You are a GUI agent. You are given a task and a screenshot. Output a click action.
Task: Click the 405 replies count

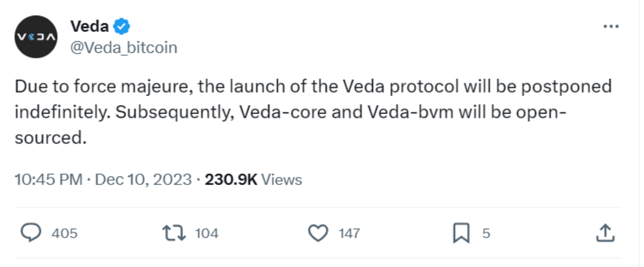(x=64, y=233)
